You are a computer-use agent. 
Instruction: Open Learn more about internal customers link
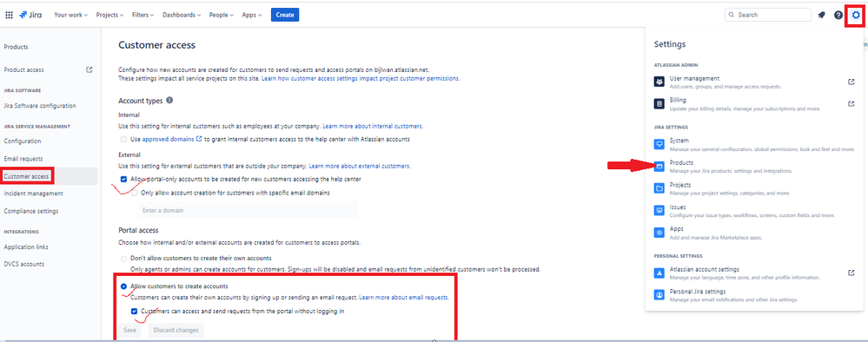[x=373, y=126]
